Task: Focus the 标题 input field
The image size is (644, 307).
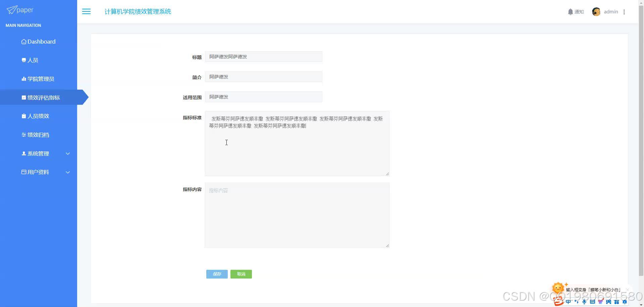Action: click(264, 57)
